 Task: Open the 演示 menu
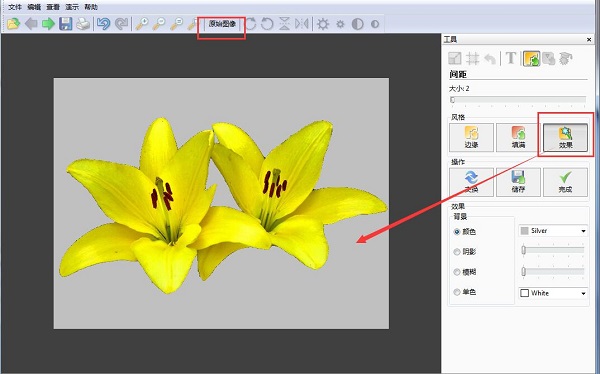(x=72, y=7)
